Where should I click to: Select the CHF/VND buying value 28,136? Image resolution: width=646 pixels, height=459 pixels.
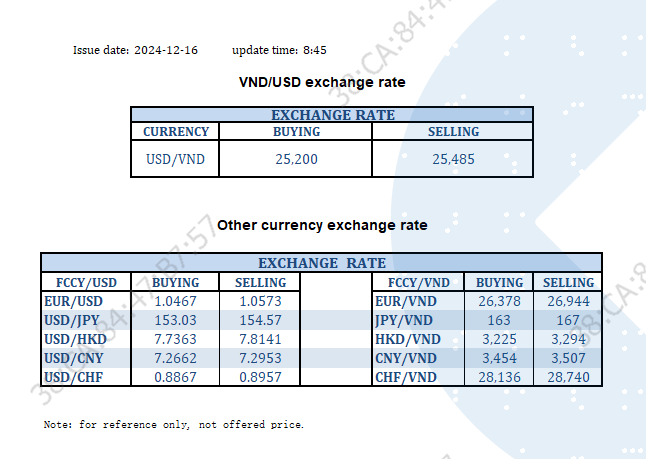500,377
